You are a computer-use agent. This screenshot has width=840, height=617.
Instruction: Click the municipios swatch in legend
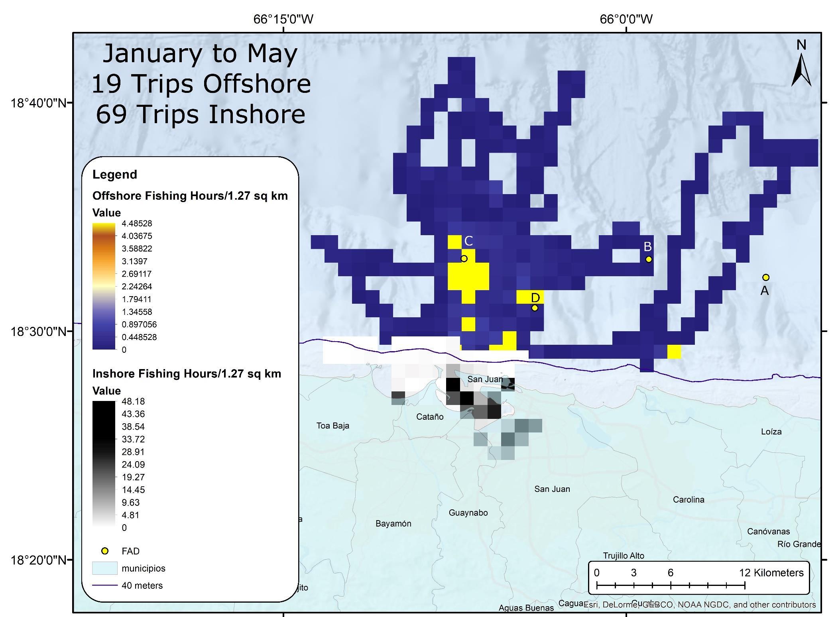104,568
